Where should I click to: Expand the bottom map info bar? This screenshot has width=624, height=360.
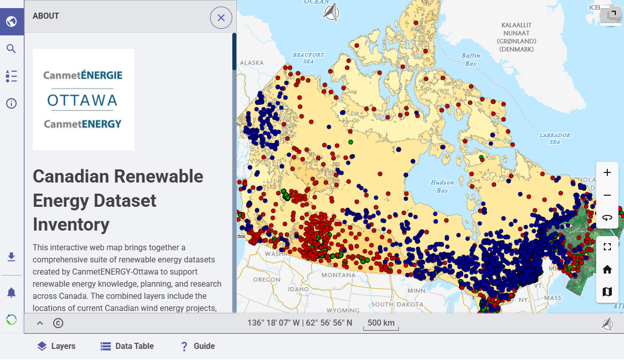40,323
